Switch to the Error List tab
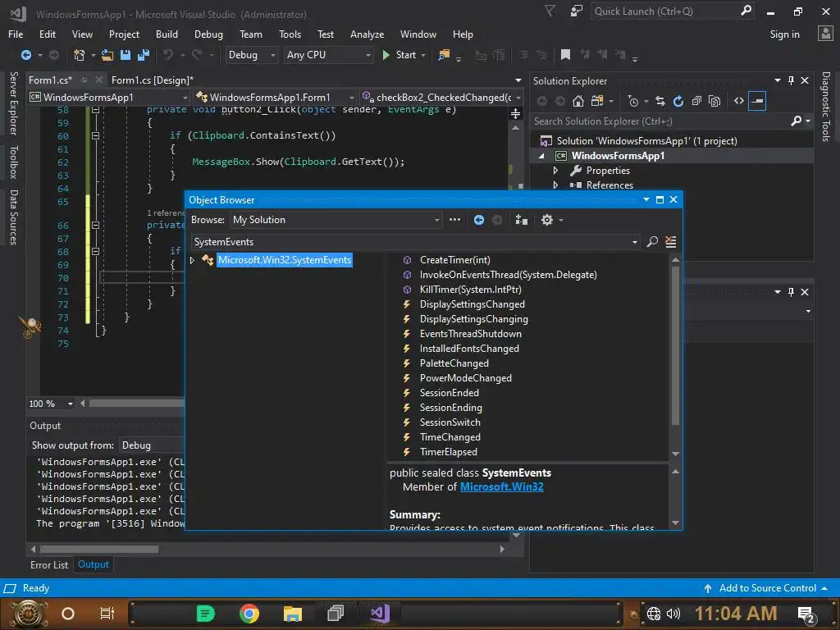The width and height of the screenshot is (840, 630). tap(49, 564)
